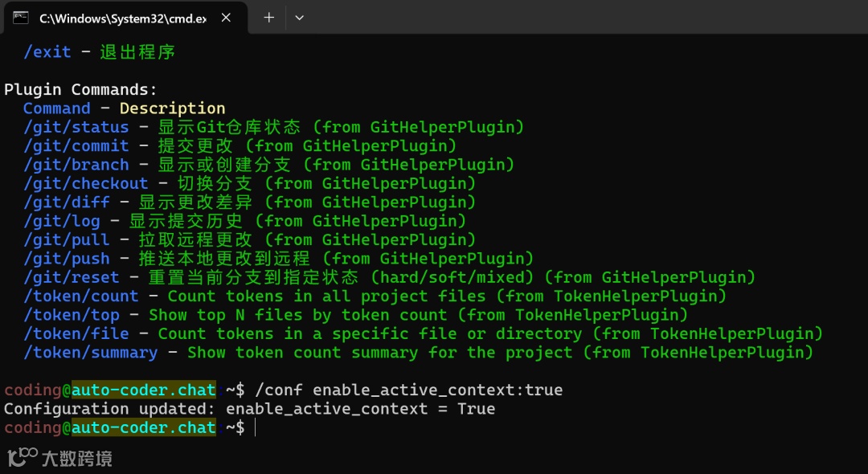
Task: Click highlighted auto-coder.chat on the last prompt
Action: (144, 427)
